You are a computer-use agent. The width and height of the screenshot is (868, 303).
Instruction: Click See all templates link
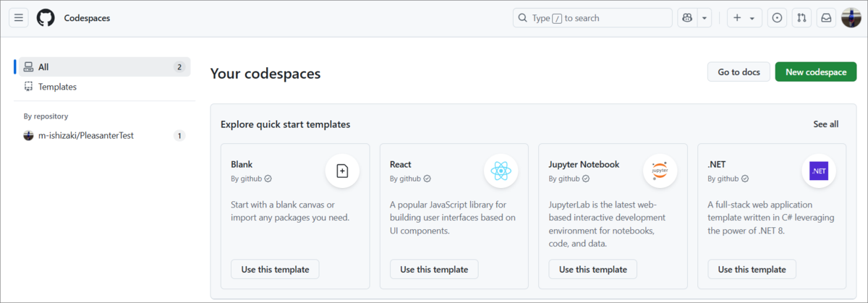pos(825,124)
